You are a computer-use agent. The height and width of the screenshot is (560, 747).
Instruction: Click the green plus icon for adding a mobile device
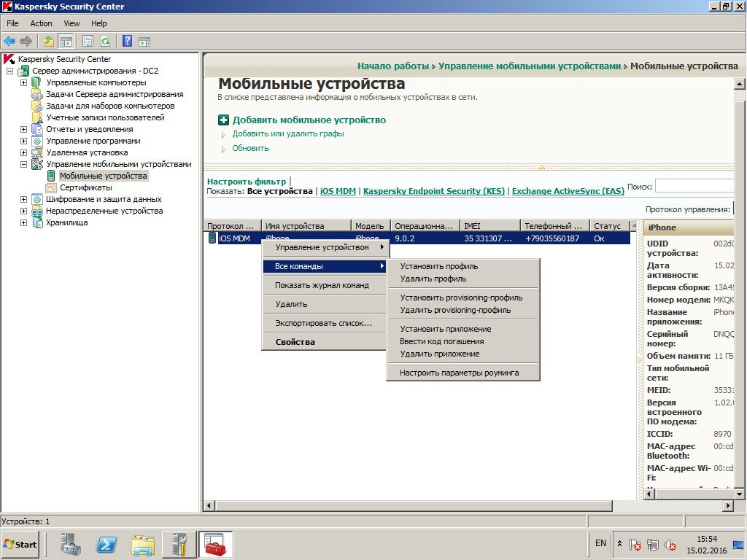pos(223,120)
